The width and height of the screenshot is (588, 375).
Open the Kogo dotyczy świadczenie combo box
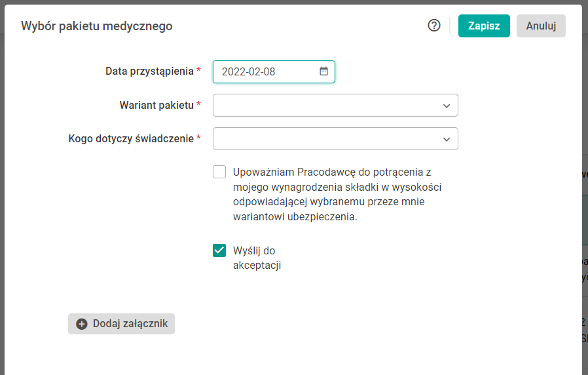(327, 139)
